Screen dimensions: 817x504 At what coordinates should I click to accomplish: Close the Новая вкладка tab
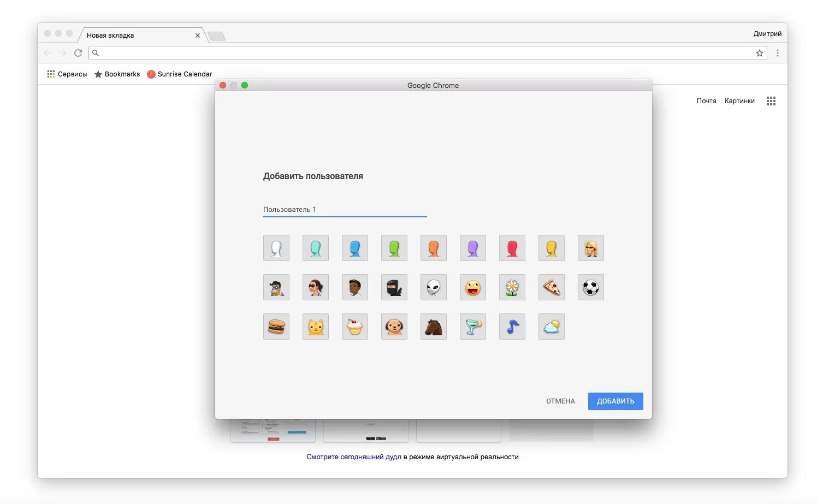pos(198,35)
